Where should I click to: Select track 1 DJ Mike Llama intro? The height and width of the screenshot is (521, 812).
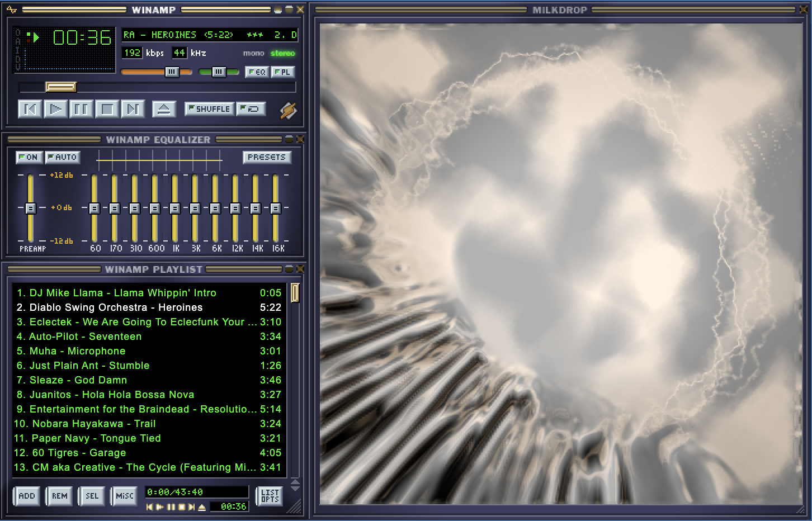149,292
